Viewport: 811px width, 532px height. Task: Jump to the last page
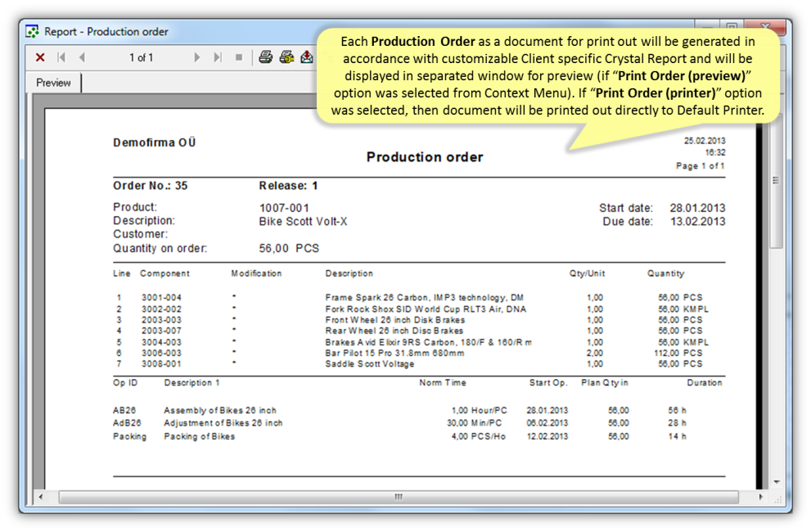[x=218, y=57]
